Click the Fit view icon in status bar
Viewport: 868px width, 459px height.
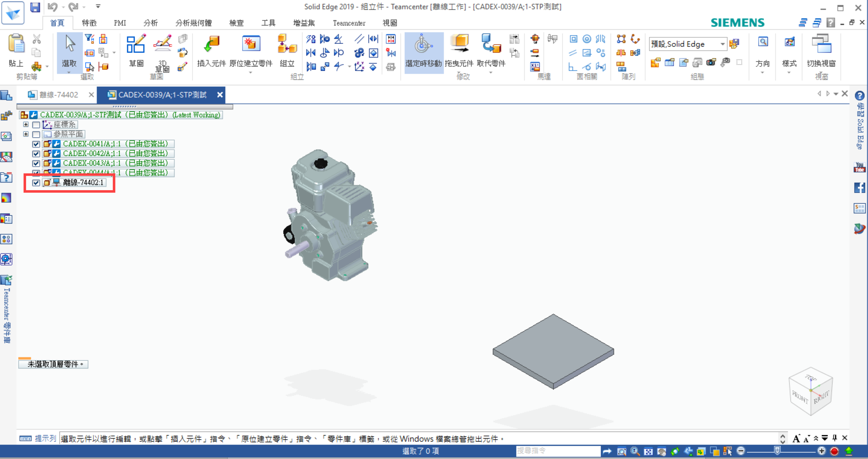click(x=648, y=451)
